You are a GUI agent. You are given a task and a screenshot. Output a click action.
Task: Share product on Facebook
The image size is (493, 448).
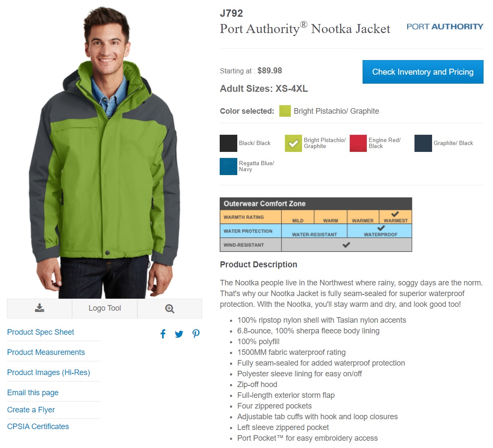163,333
